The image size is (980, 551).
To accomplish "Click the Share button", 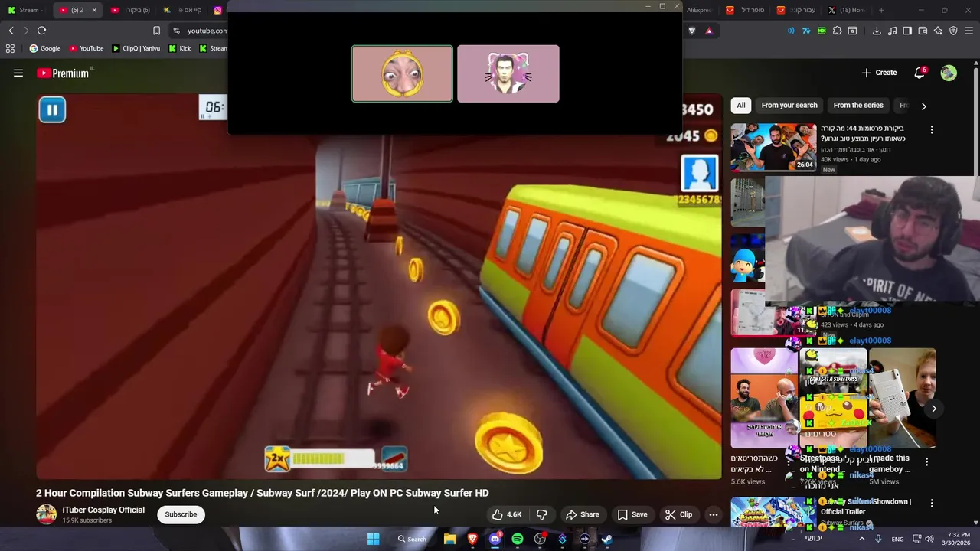I will point(582,514).
